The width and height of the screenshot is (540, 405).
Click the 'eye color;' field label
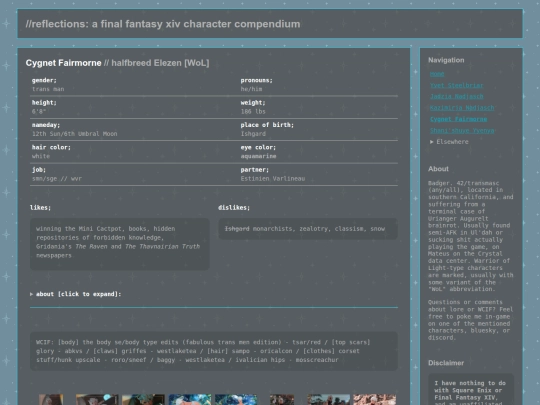pyautogui.click(x=258, y=147)
